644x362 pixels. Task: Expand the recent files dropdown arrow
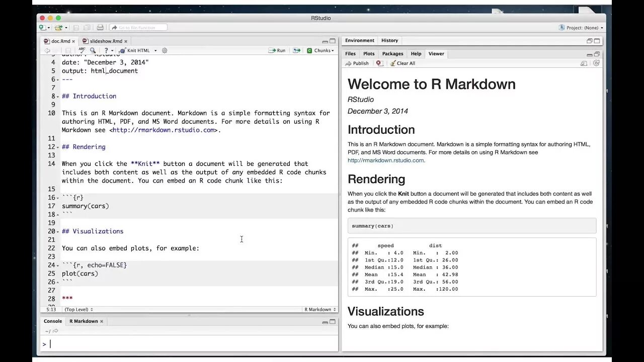pyautogui.click(x=66, y=28)
